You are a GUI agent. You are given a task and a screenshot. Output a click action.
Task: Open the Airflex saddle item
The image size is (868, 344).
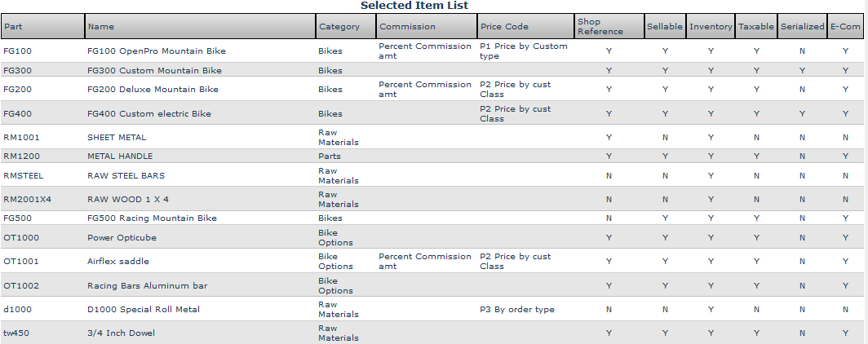(x=118, y=262)
